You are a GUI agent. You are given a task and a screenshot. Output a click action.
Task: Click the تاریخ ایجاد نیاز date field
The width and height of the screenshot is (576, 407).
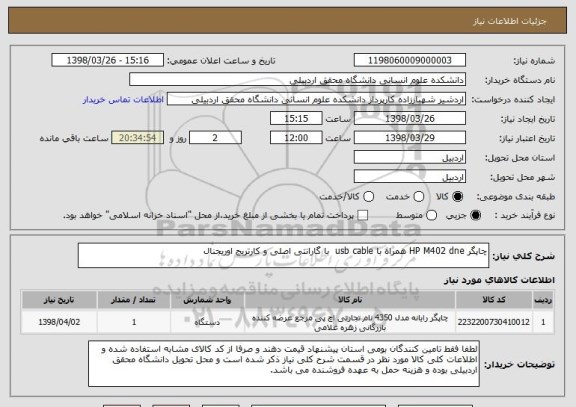tap(410, 119)
